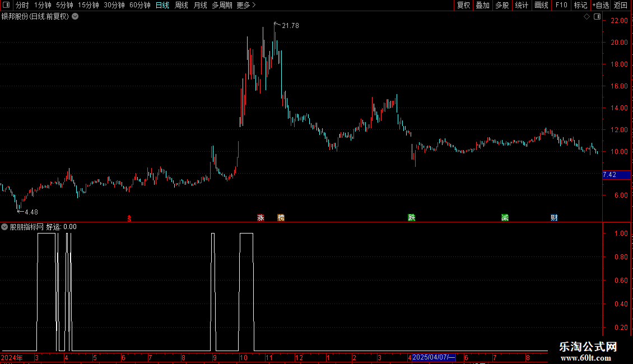Click month 12 on the time axis
Image resolution: width=633 pixels, height=364 pixels.
click(x=299, y=357)
